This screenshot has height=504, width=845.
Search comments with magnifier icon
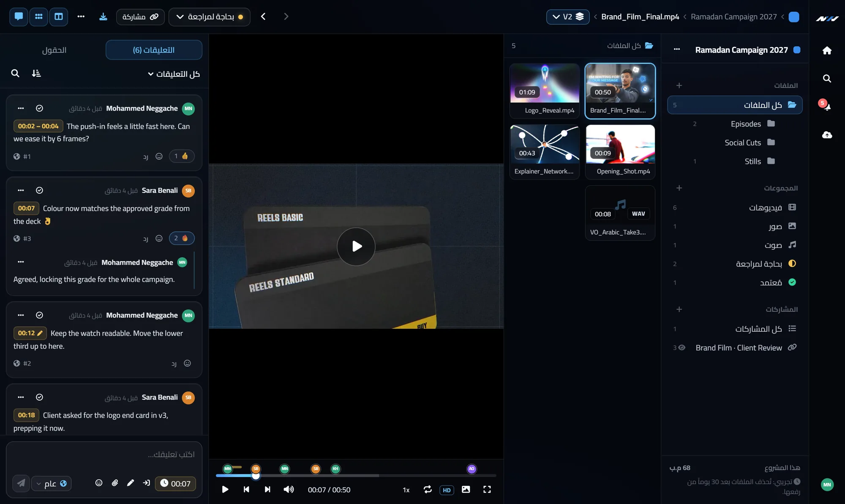15,73
